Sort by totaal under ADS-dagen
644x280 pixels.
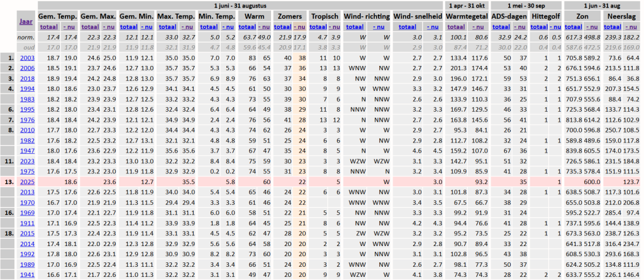pos(501,27)
